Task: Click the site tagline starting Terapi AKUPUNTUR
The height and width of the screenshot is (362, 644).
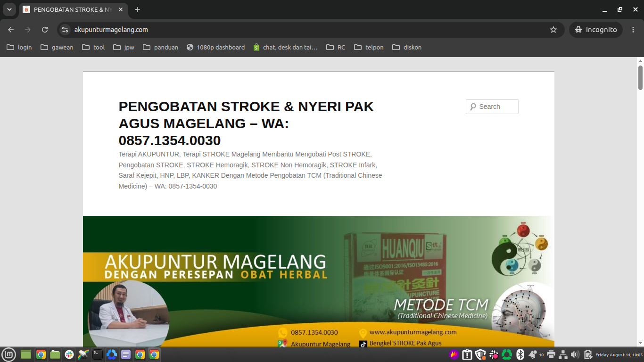Action: point(250,170)
